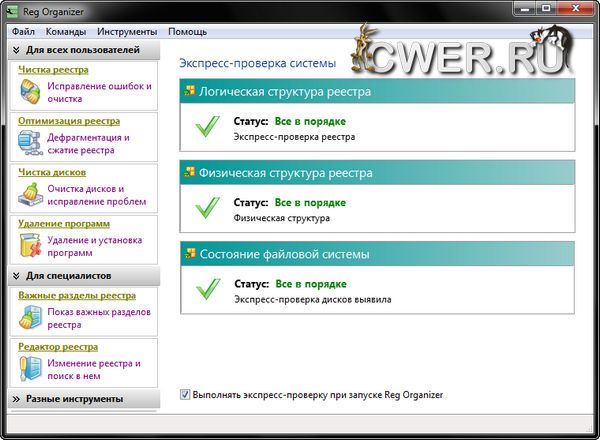The height and width of the screenshot is (440, 600).
Task: Click the registry editor icon
Action: click(31, 369)
